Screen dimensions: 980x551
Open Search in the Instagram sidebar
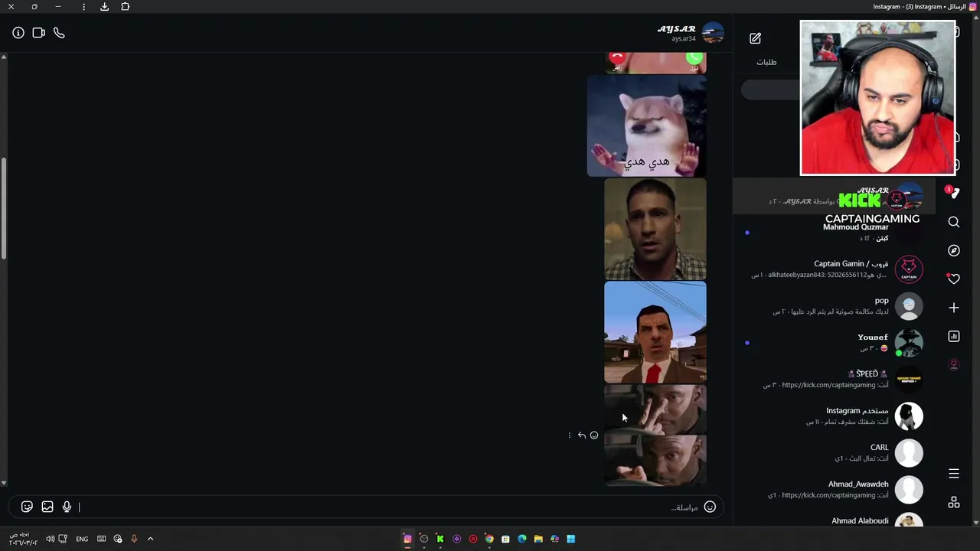tap(954, 222)
